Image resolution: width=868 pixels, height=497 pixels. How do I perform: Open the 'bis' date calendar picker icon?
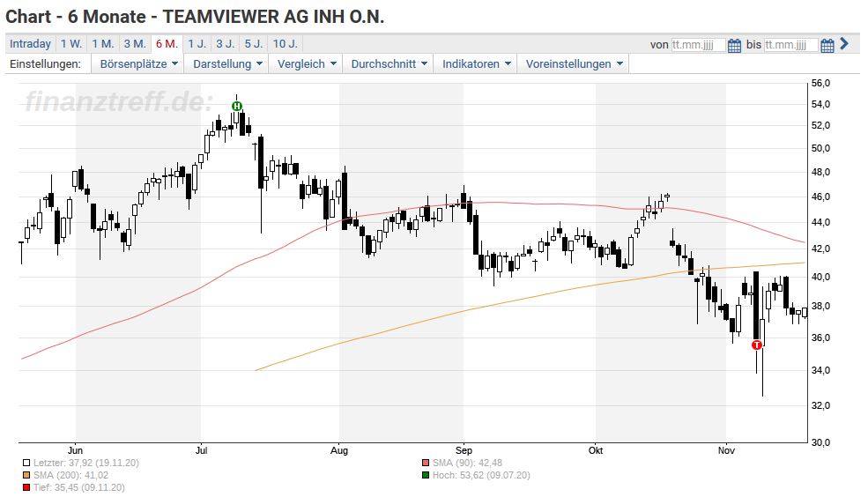coord(827,46)
